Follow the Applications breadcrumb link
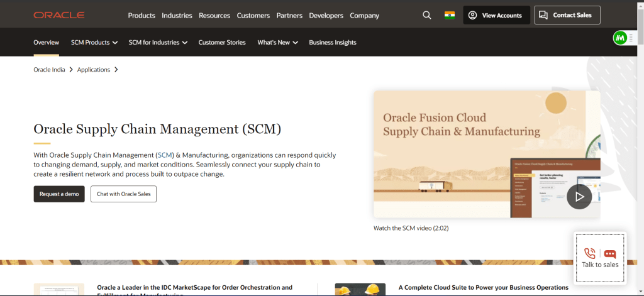This screenshot has height=296, width=644. [94, 70]
